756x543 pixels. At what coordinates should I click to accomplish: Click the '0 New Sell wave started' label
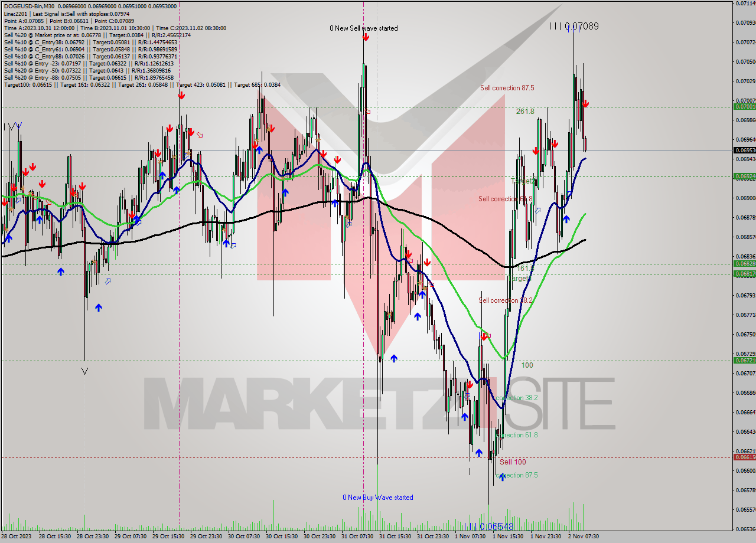364,28
